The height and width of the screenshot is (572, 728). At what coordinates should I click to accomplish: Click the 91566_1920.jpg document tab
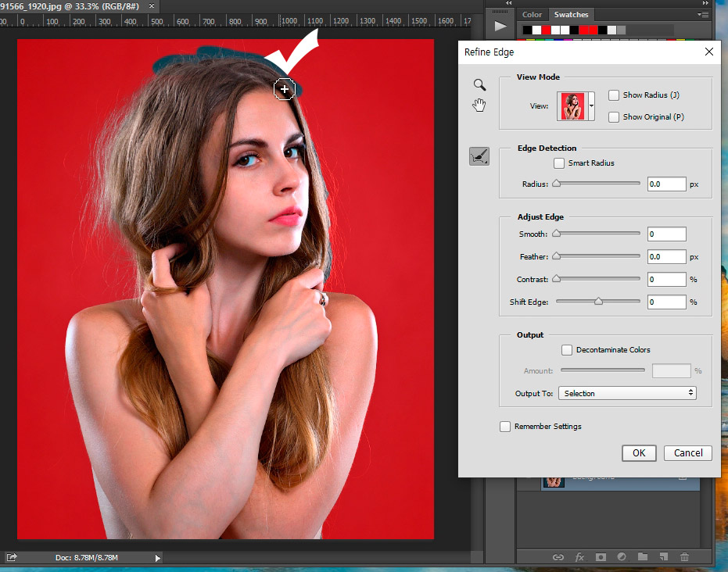click(70, 6)
